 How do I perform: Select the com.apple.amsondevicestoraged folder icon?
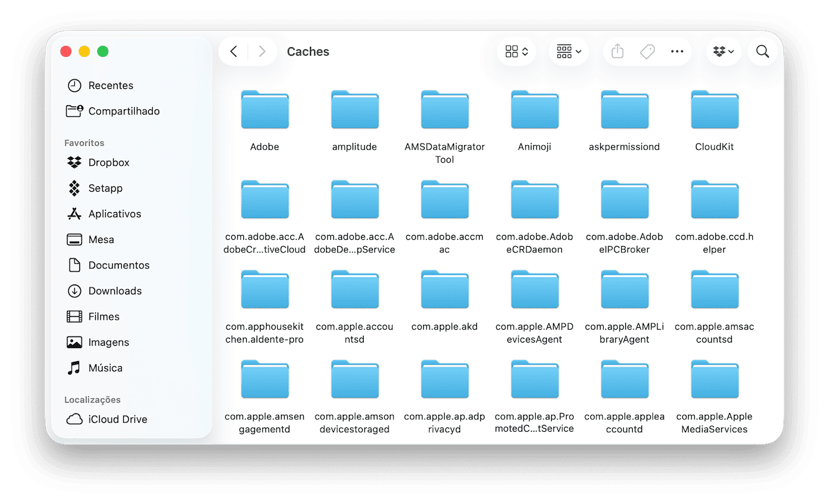click(x=354, y=379)
